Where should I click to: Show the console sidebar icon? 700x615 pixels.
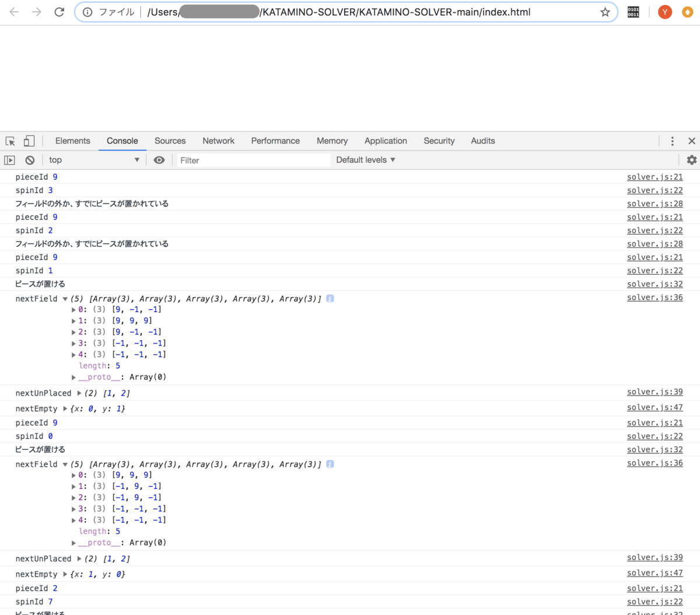(9, 160)
